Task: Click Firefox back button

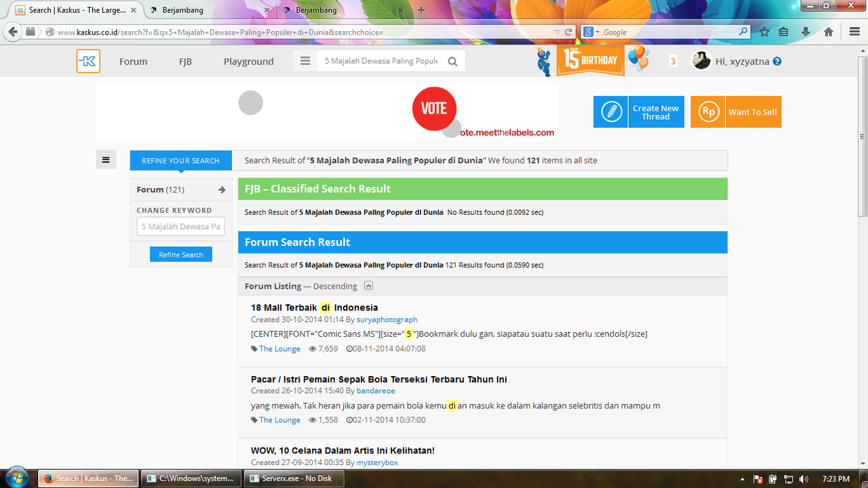Action: [13, 32]
